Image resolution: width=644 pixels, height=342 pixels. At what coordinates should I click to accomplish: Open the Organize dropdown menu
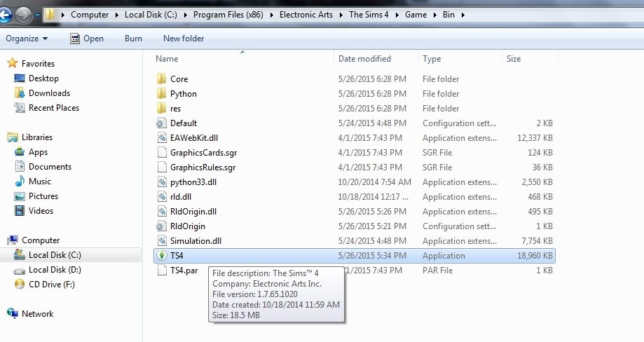tap(27, 39)
